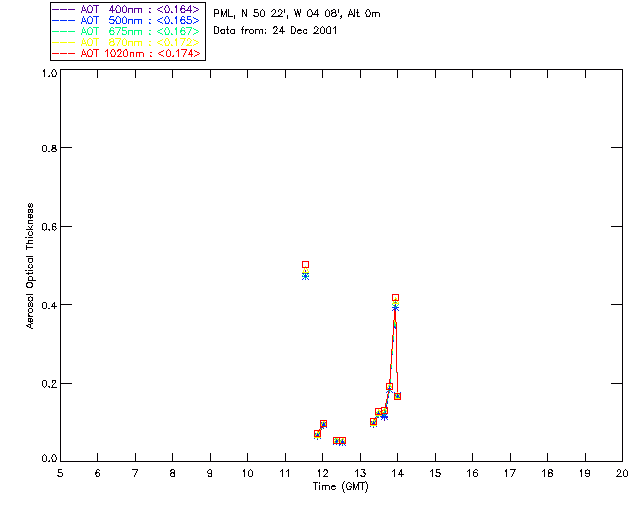
Task: Click the AOT 1020nm legend entry
Action: click(127, 53)
